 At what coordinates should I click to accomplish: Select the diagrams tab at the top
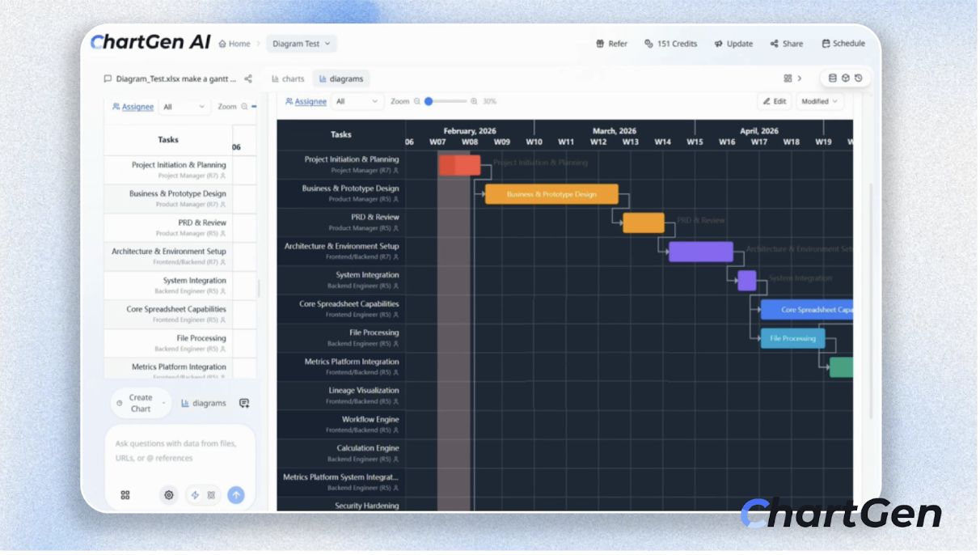341,79
